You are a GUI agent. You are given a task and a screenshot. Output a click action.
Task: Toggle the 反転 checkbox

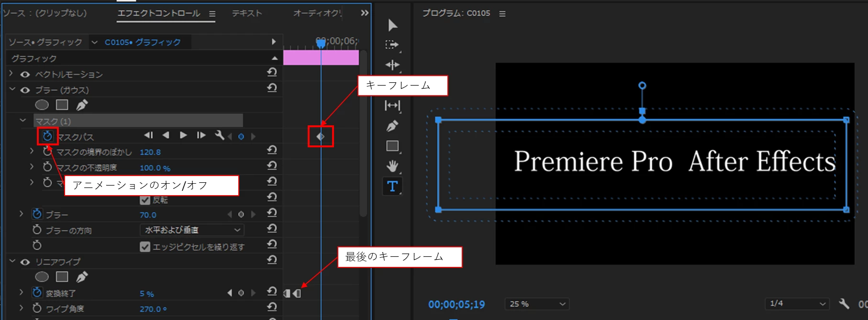click(145, 200)
